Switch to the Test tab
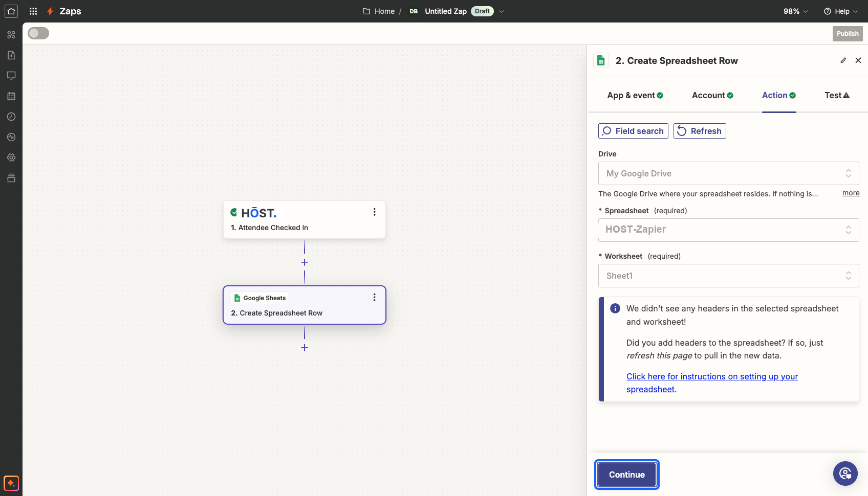This screenshot has height=496, width=868. coord(837,95)
